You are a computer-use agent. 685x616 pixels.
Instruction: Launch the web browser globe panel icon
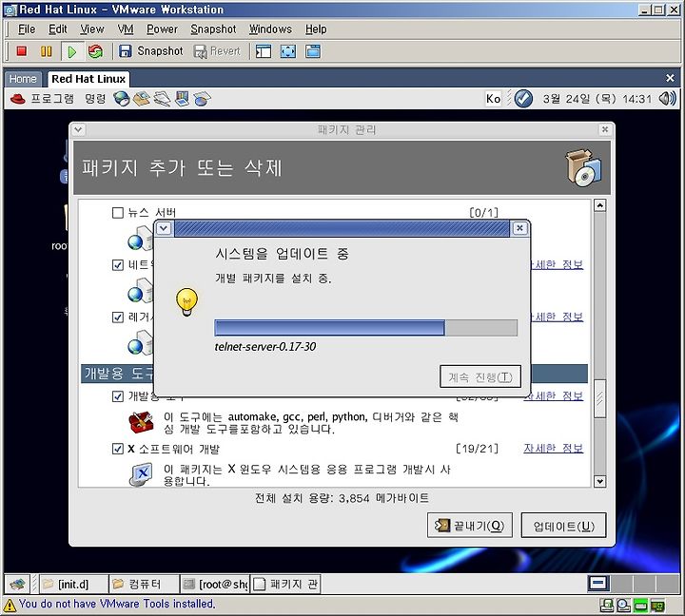[122, 99]
